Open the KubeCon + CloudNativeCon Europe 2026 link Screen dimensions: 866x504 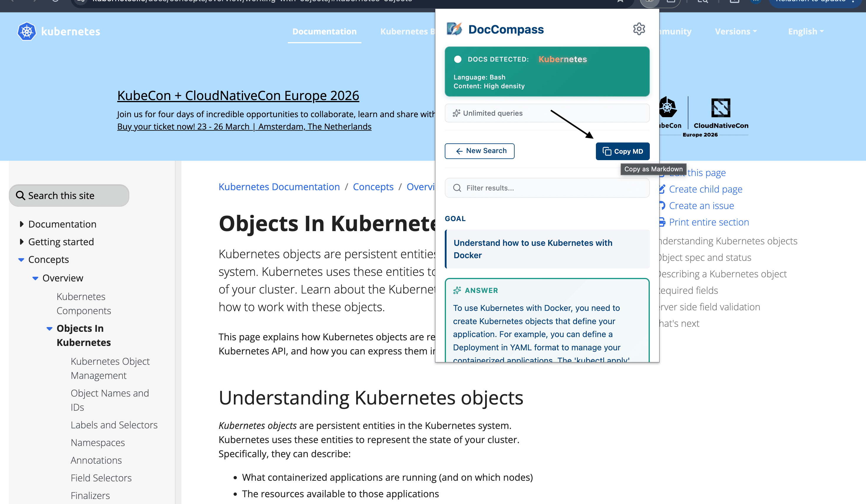[x=238, y=95]
